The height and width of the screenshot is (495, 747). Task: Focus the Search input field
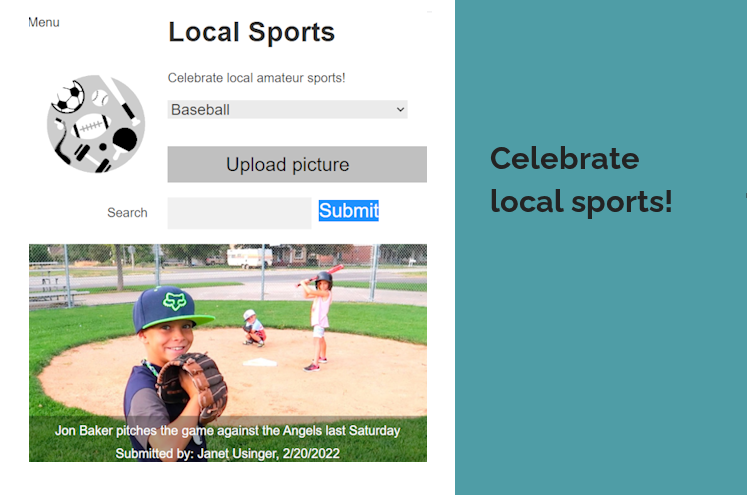click(x=239, y=213)
